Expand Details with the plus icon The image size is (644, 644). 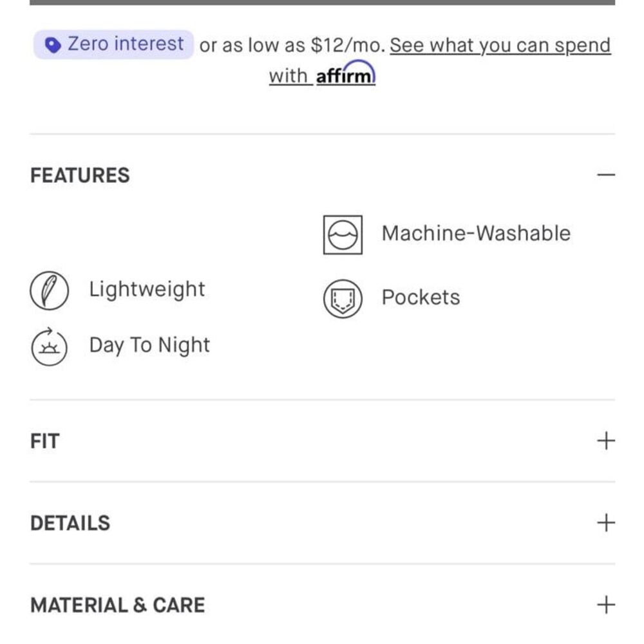pyautogui.click(x=606, y=523)
